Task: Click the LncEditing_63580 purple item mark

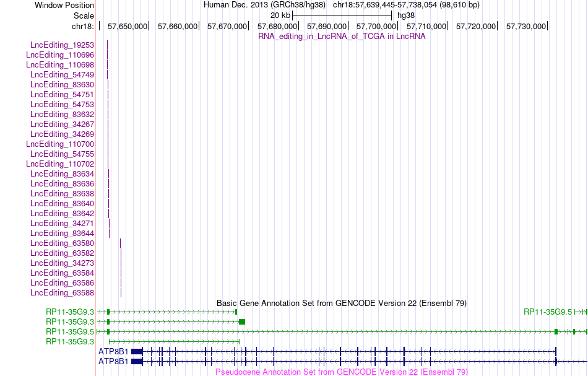Action: click(120, 243)
